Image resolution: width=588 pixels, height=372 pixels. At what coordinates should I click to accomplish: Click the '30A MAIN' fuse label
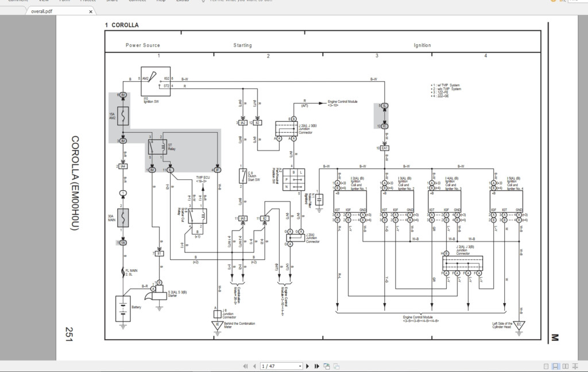pyautogui.click(x=112, y=218)
